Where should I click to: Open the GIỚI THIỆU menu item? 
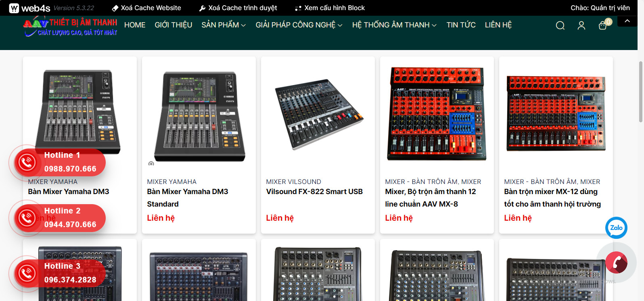tap(173, 25)
